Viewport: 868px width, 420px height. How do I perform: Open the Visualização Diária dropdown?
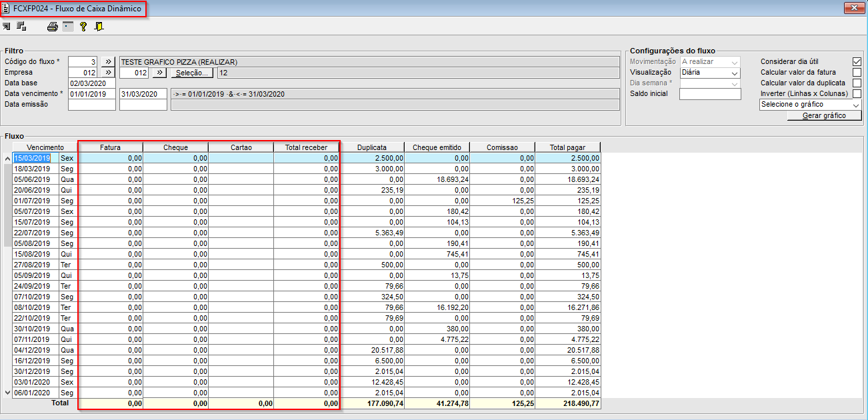710,73
